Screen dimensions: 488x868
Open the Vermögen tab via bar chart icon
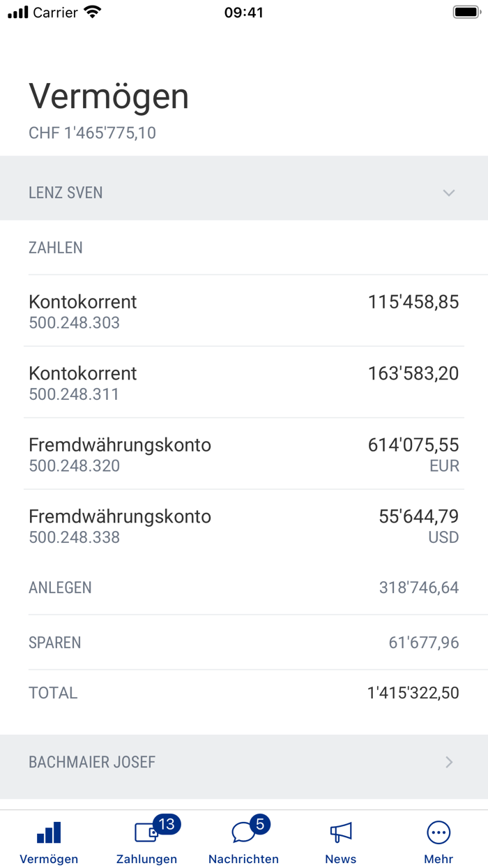point(47,833)
